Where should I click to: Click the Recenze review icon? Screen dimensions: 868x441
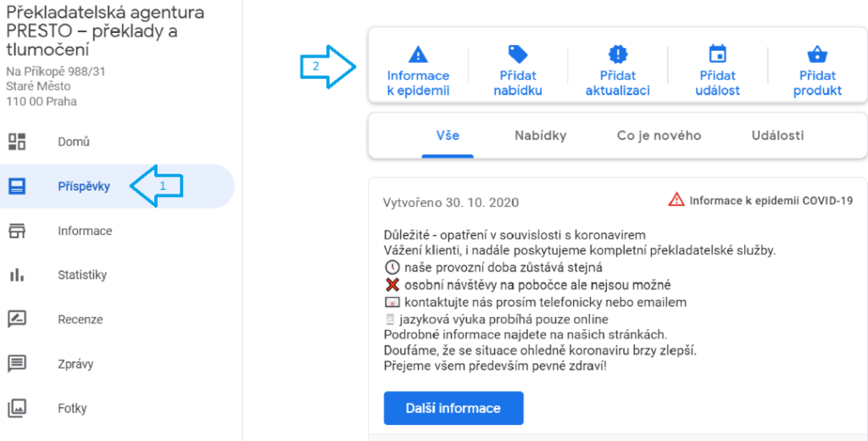17,319
